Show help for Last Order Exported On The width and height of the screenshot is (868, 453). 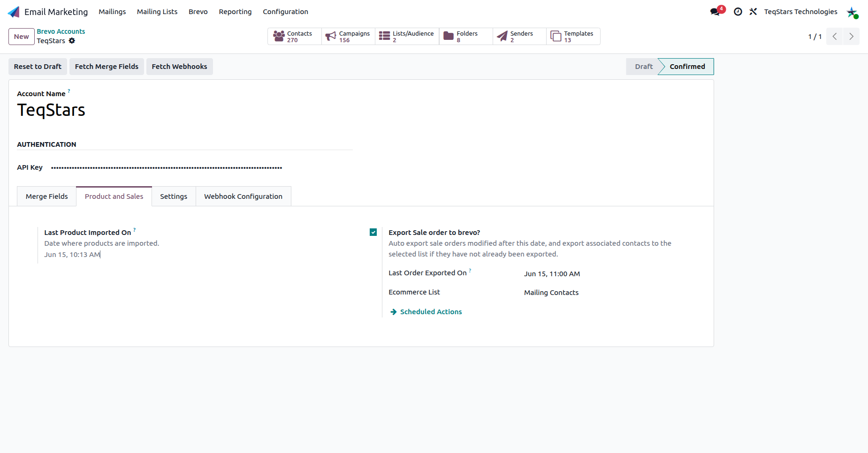coord(470,270)
